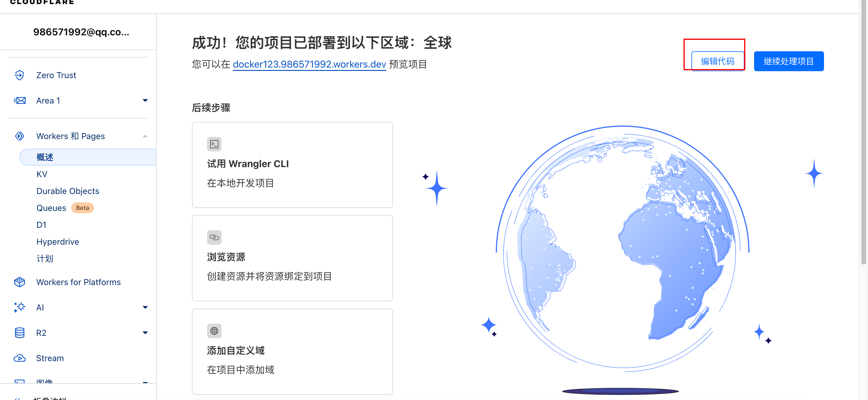Click the R2 database icon
Screen dimensions: 868x400
20,332
